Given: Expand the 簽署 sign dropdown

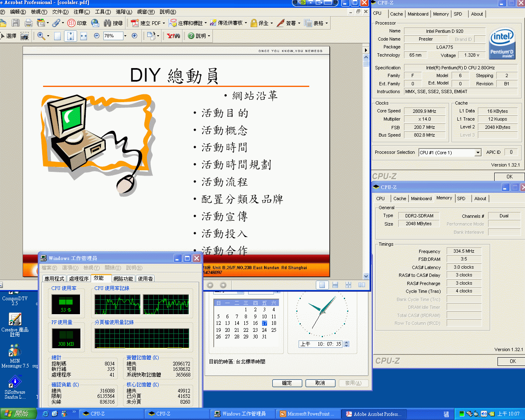Looking at the screenshot, I should 299,23.
